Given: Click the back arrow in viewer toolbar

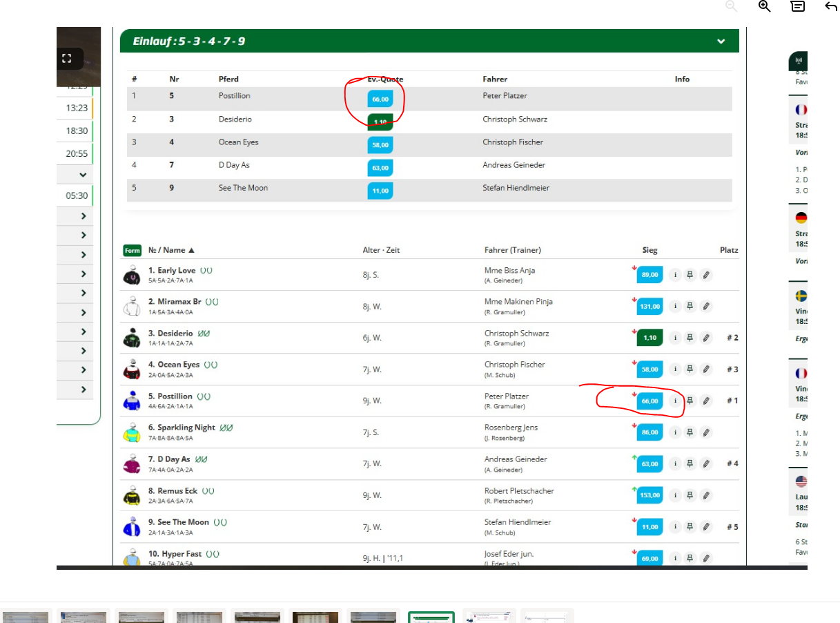Looking at the screenshot, I should coord(831,6).
